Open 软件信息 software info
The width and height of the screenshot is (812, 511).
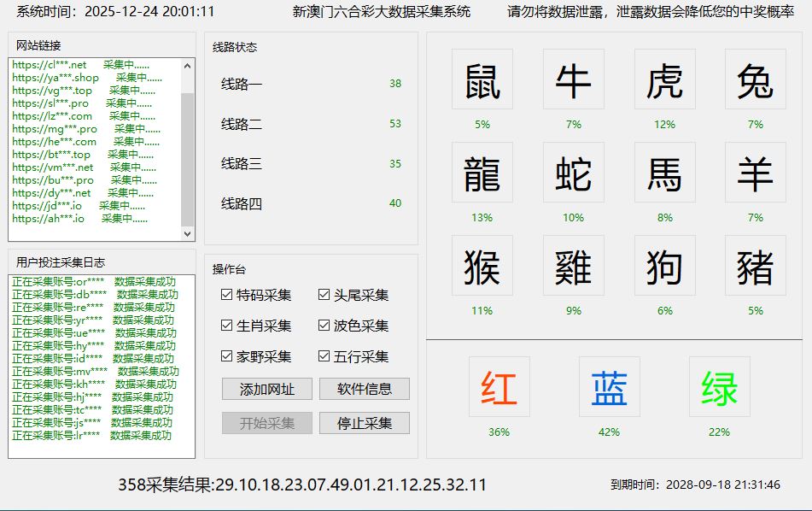365,389
